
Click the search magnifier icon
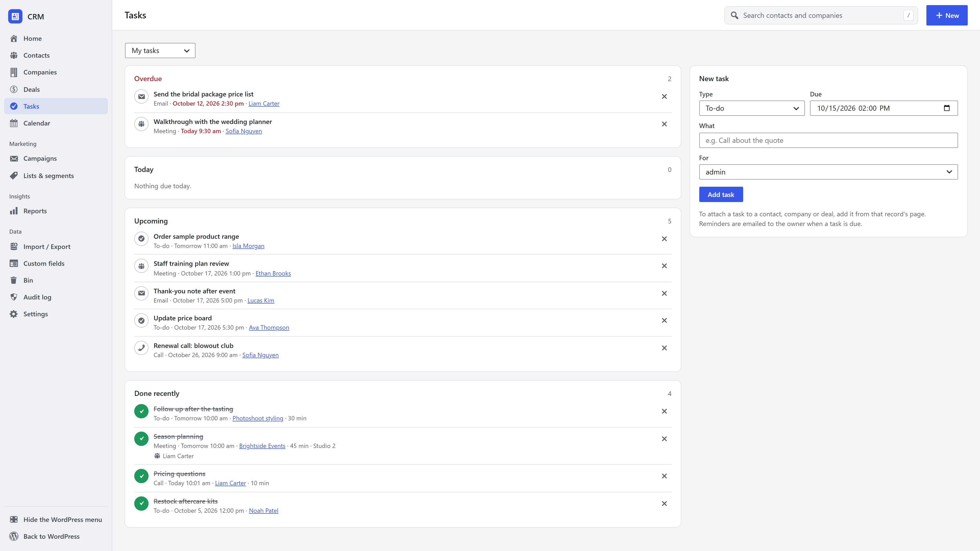(x=735, y=16)
